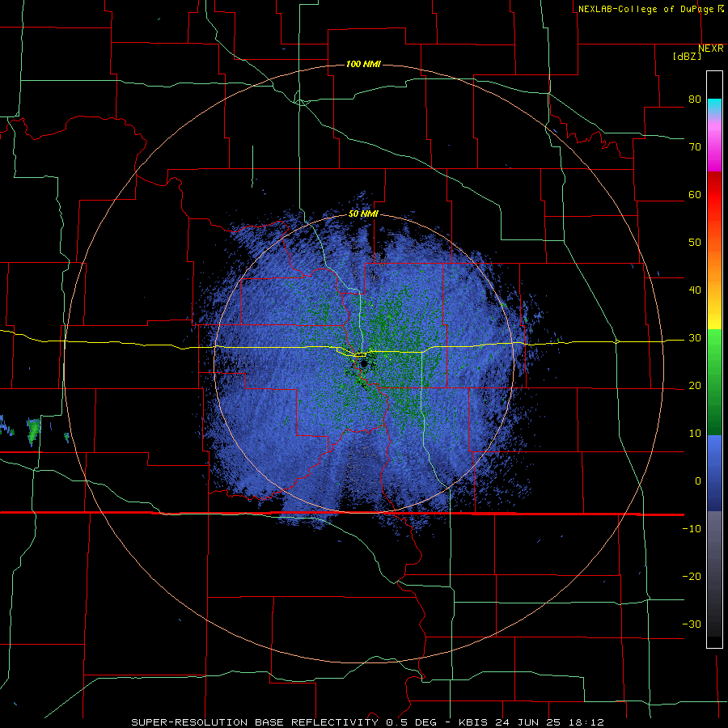Click the green band of the color scale
This screenshot has width=728, height=728.
(714, 382)
